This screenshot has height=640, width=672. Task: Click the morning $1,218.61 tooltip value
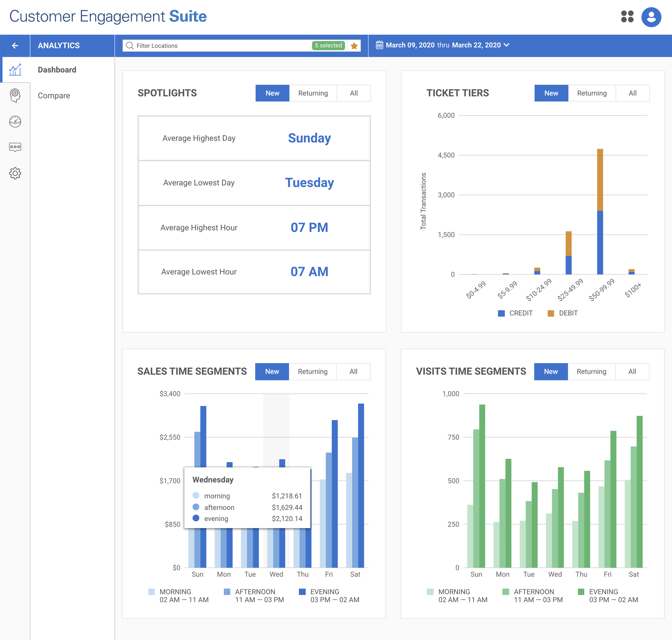(287, 496)
